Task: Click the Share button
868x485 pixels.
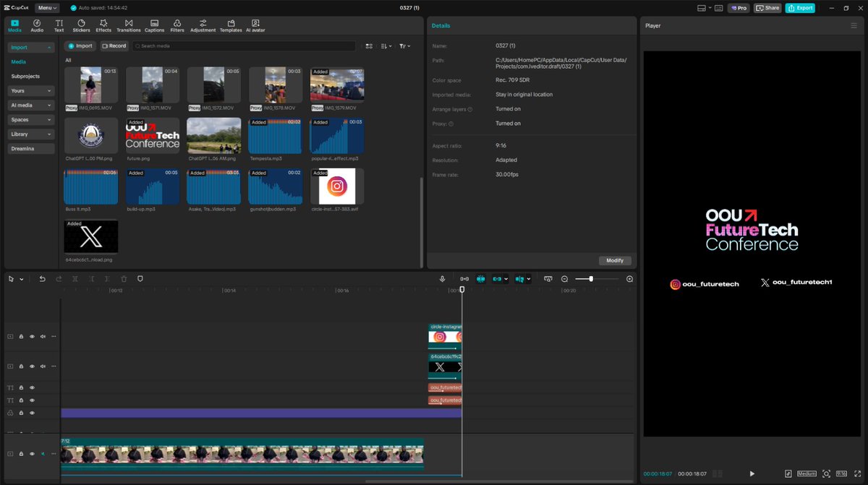Action: (x=767, y=8)
